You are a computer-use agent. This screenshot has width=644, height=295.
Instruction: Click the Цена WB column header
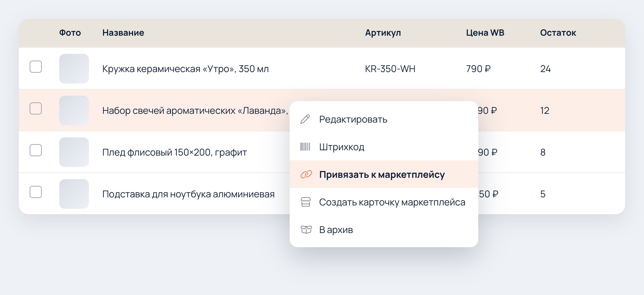(x=485, y=33)
